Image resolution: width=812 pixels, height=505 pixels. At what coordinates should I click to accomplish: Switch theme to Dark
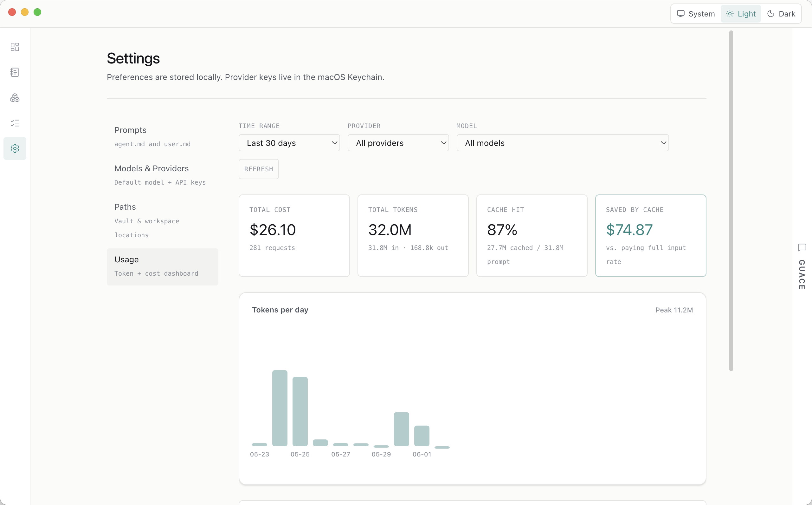pos(781,14)
